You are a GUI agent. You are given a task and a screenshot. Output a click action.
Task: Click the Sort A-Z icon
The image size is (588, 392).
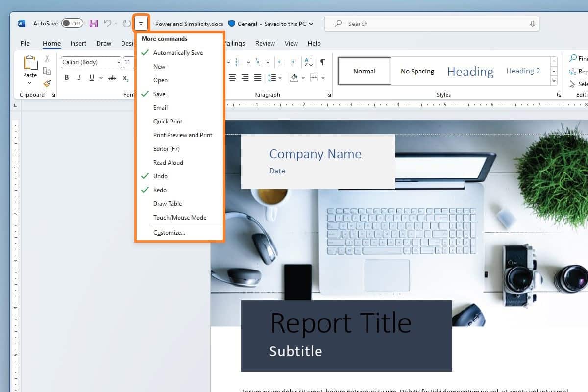(x=309, y=62)
